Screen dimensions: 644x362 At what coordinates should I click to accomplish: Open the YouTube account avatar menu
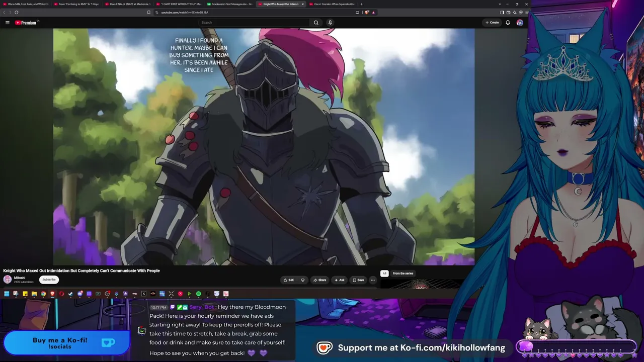(x=520, y=23)
